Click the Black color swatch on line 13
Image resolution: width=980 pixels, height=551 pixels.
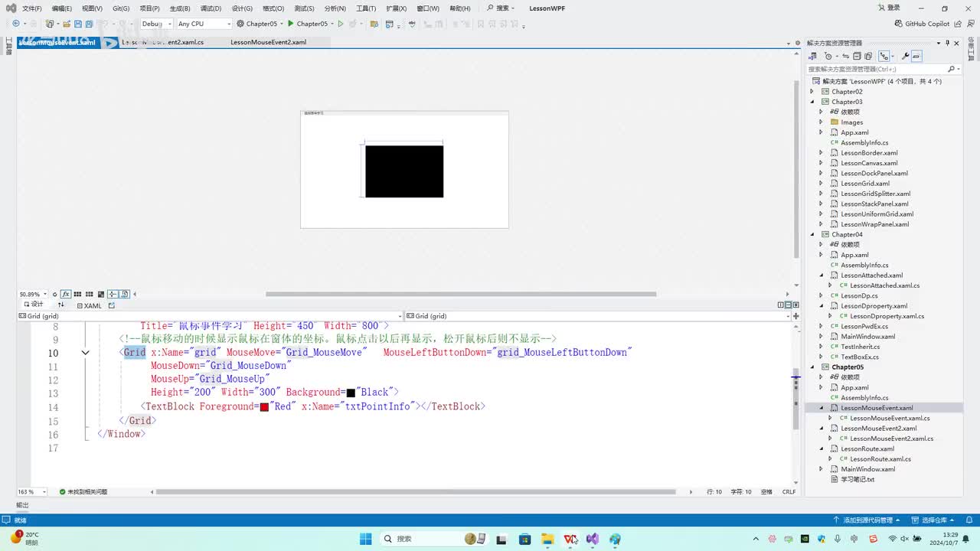point(351,393)
